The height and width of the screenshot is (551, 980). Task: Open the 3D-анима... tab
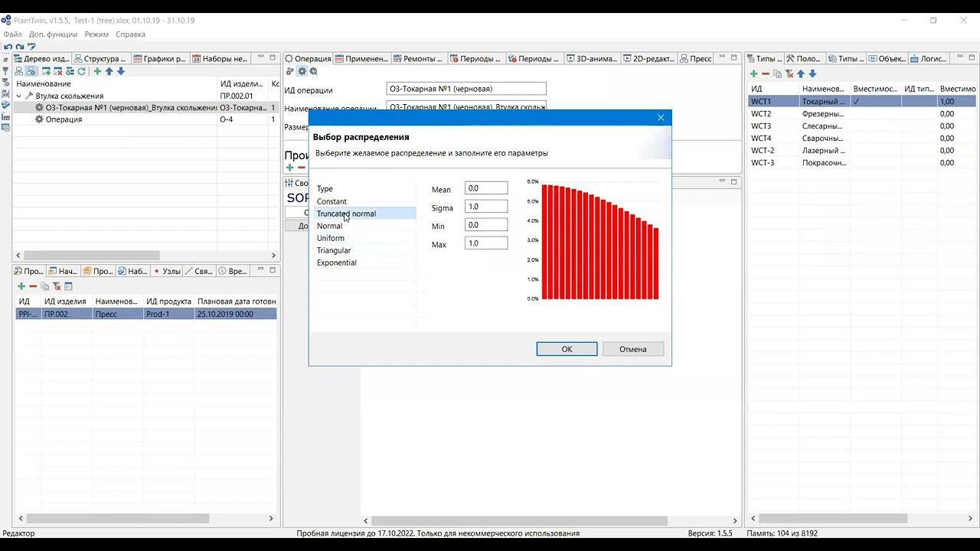[590, 58]
